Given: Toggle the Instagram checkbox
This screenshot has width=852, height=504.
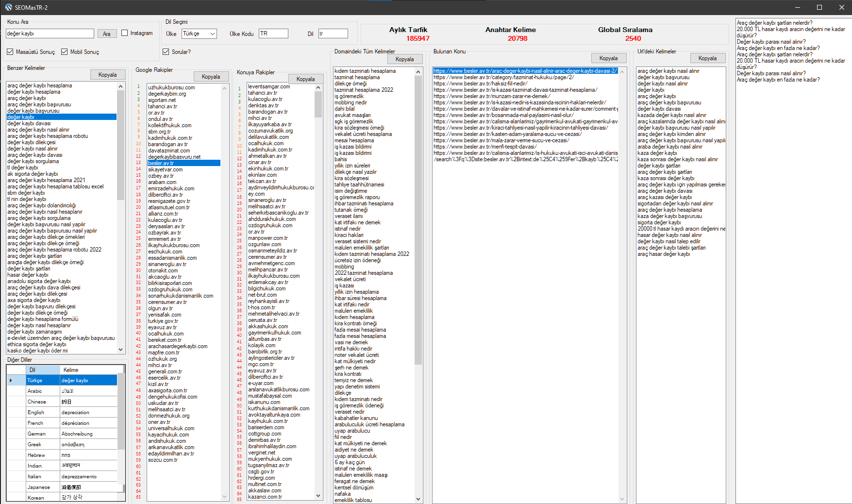Looking at the screenshot, I should click(124, 33).
